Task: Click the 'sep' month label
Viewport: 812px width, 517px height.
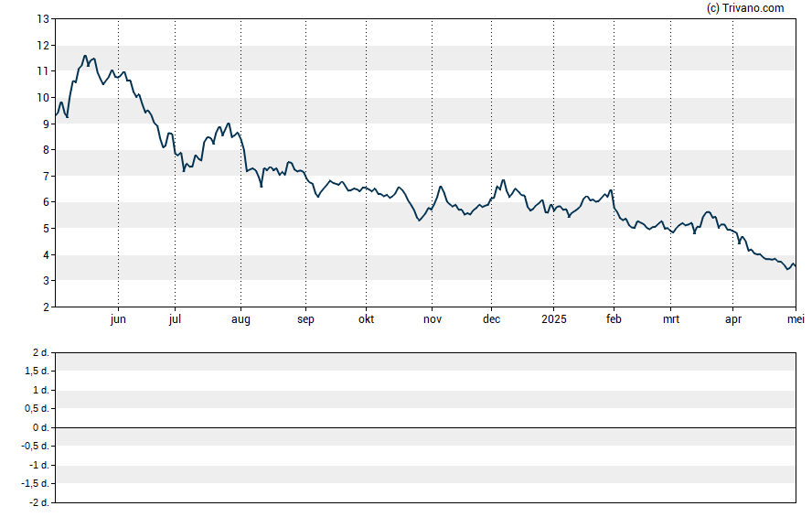Action: coord(305,319)
